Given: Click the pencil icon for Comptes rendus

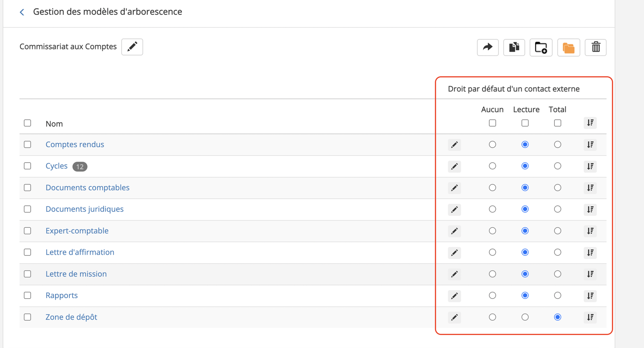Looking at the screenshot, I should click(454, 145).
